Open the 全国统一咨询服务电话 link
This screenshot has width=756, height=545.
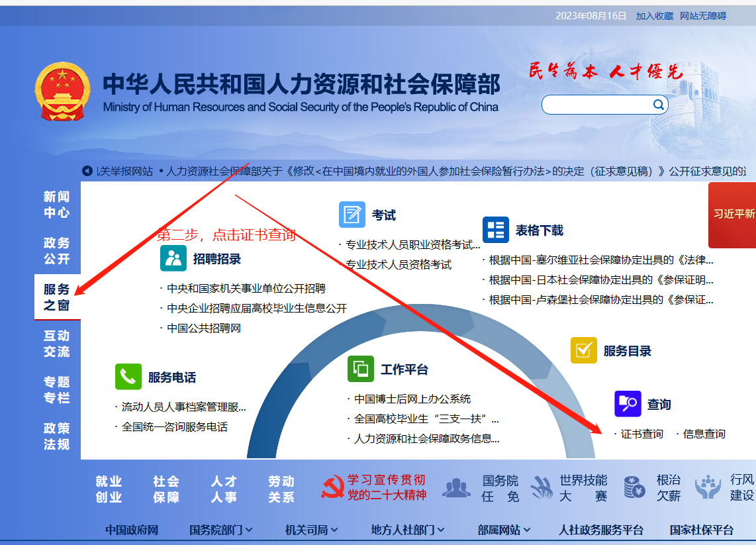[x=175, y=427]
